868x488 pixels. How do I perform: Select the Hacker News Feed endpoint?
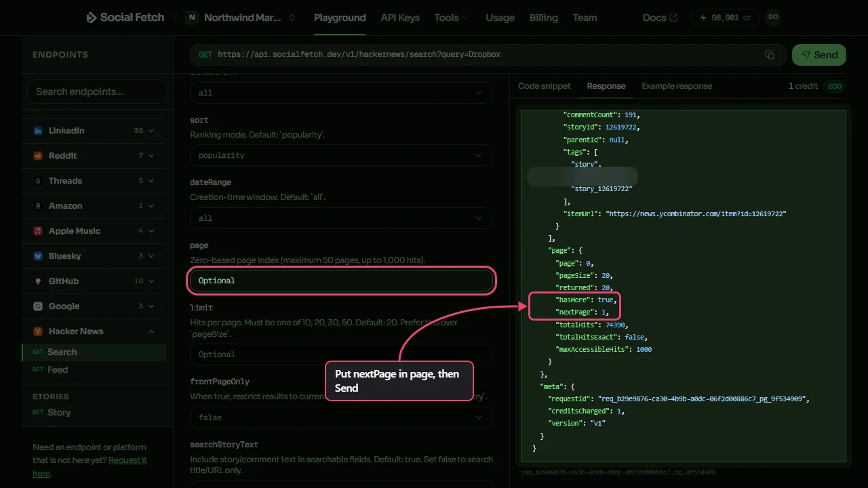pos(94,370)
